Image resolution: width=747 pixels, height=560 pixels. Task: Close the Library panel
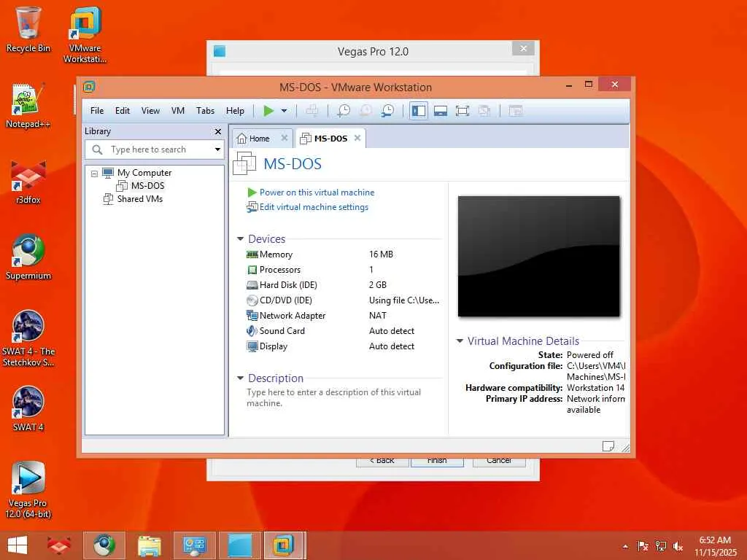[217, 131]
